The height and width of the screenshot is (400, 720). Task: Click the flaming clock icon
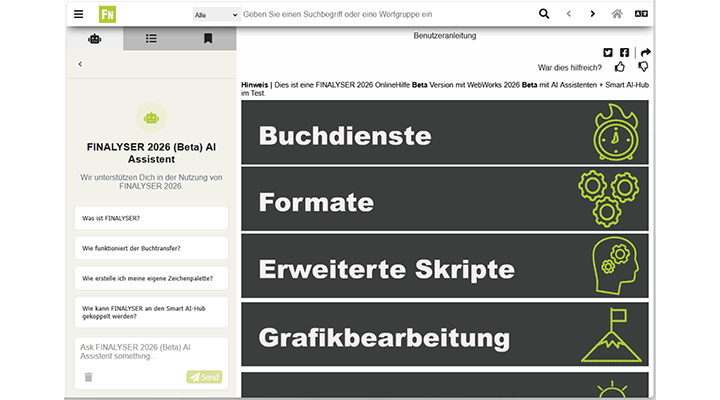pos(616,132)
